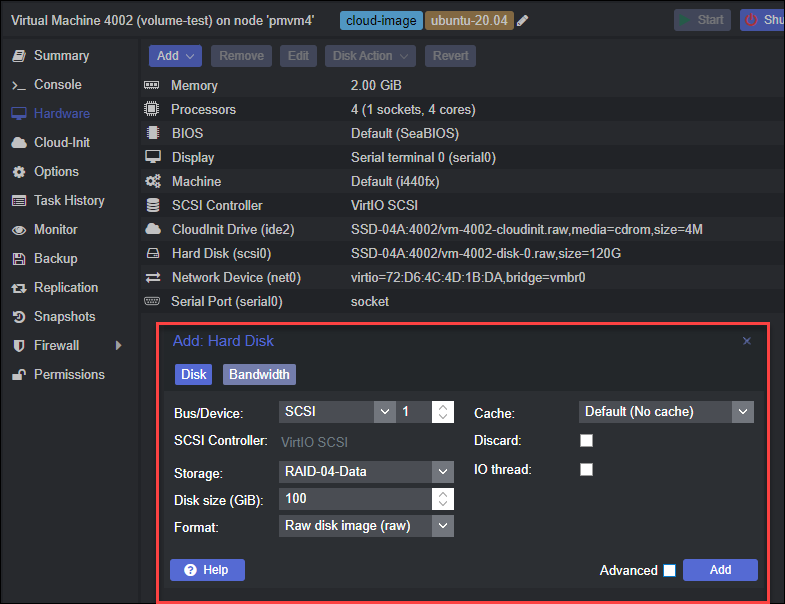
Task: Open the Snapshots history icon
Action: pyautogui.click(x=18, y=317)
